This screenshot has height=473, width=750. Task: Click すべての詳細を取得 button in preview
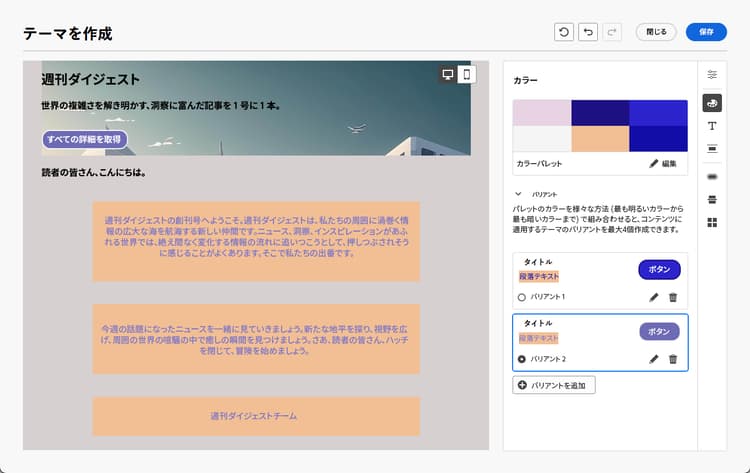click(x=85, y=140)
